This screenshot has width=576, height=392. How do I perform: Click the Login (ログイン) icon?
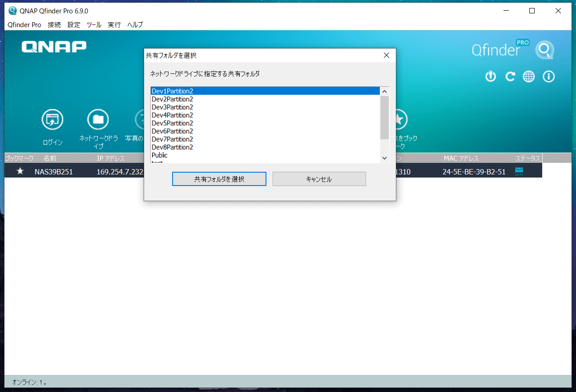click(52, 120)
